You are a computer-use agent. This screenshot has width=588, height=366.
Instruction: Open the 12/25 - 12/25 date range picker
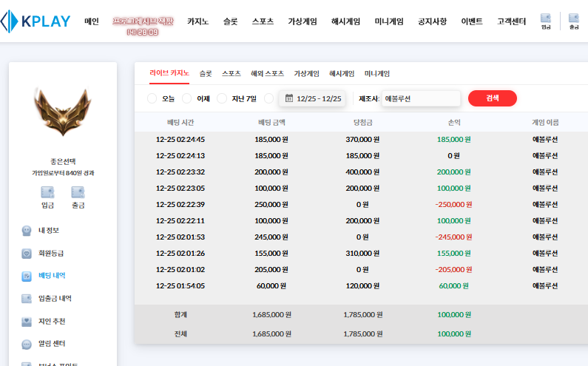[x=313, y=98]
